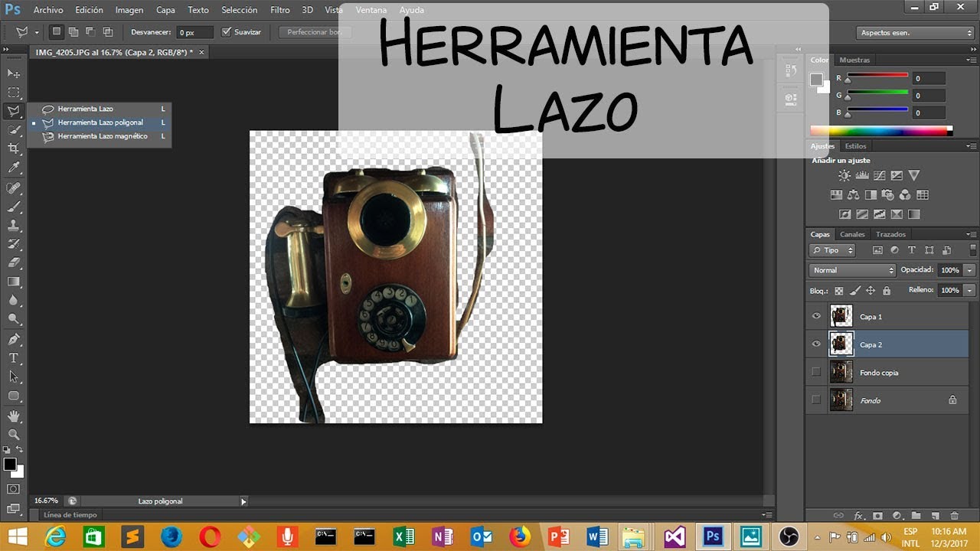Open Excel from the Windows taskbar
This screenshot has height=551, width=980.
tap(403, 536)
